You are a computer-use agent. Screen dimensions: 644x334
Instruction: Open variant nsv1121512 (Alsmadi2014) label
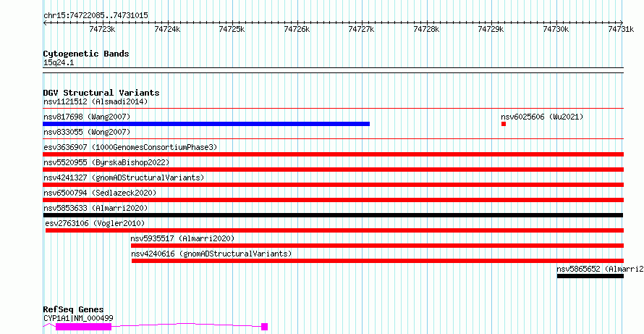pyautogui.click(x=96, y=101)
